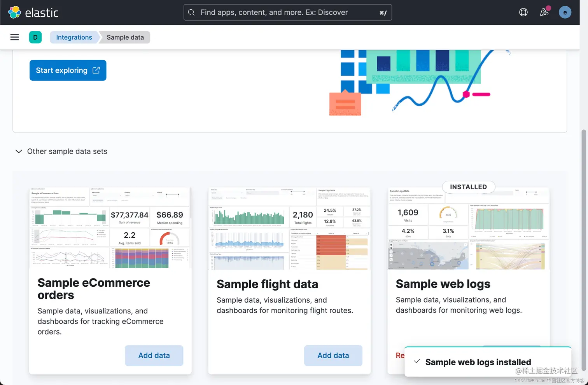Open the green D space selector
The width and height of the screenshot is (588, 385).
pos(35,37)
